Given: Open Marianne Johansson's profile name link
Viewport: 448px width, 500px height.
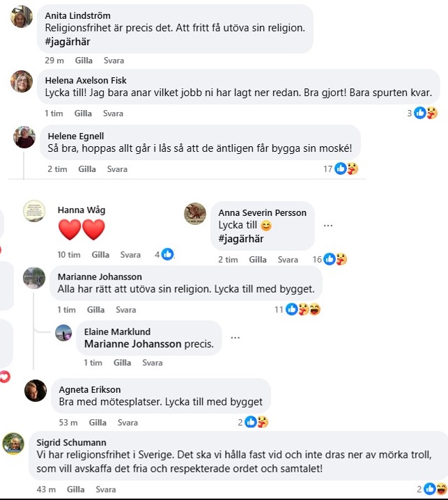Looking at the screenshot, I should 100,276.
